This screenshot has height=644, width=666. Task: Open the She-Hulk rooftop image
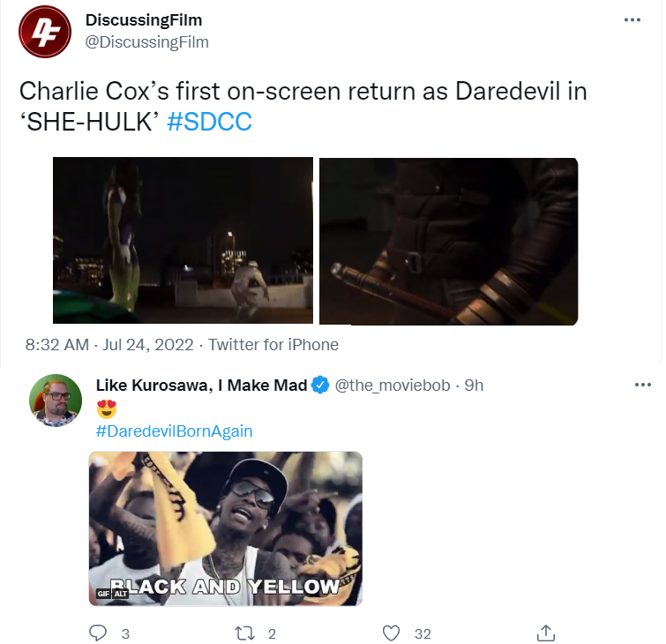(183, 241)
